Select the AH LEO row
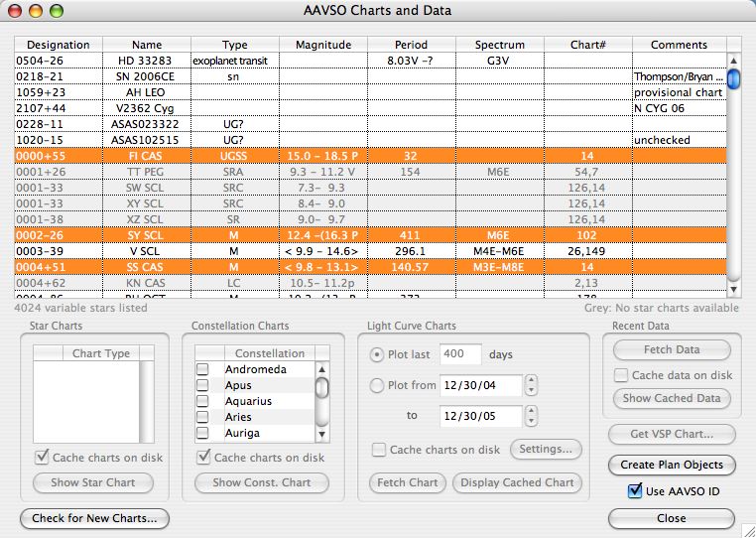The height and width of the screenshot is (538, 756). click(370, 92)
